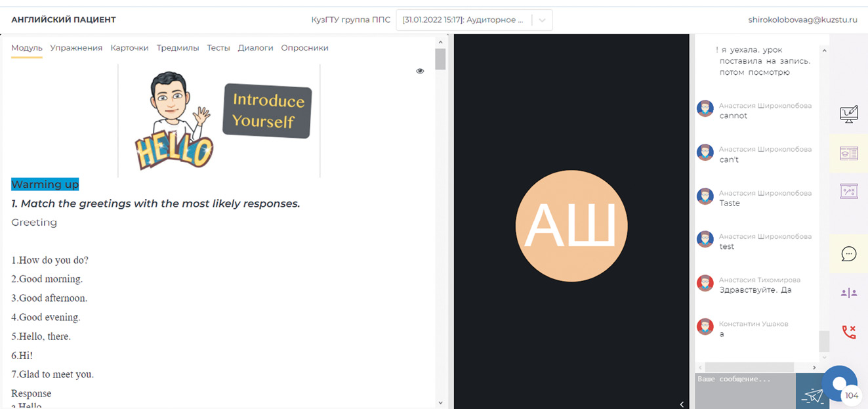Switch to the Упражнения tab

(x=76, y=48)
